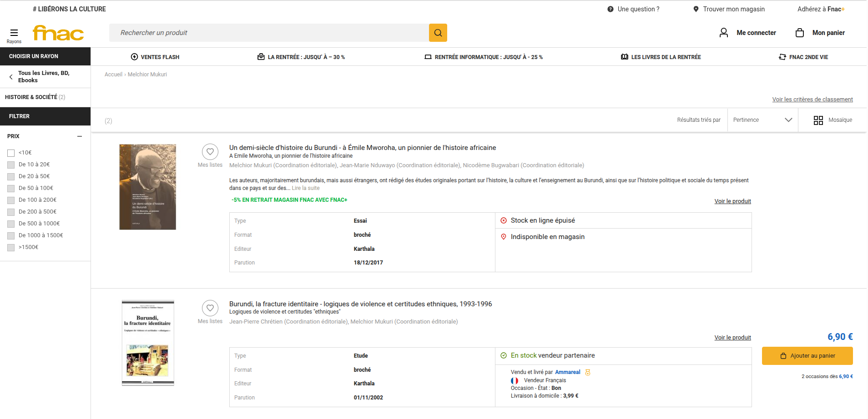Add Burundi, la fracture identitaire to wishlist
868x419 pixels.
210,308
